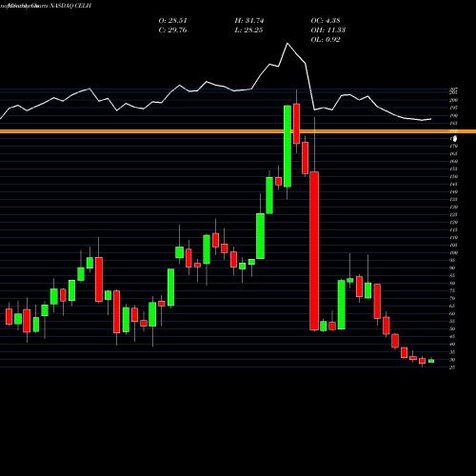Click the OL: 0.92 value
This screenshot has width=476, height=476.
coord(326,40)
